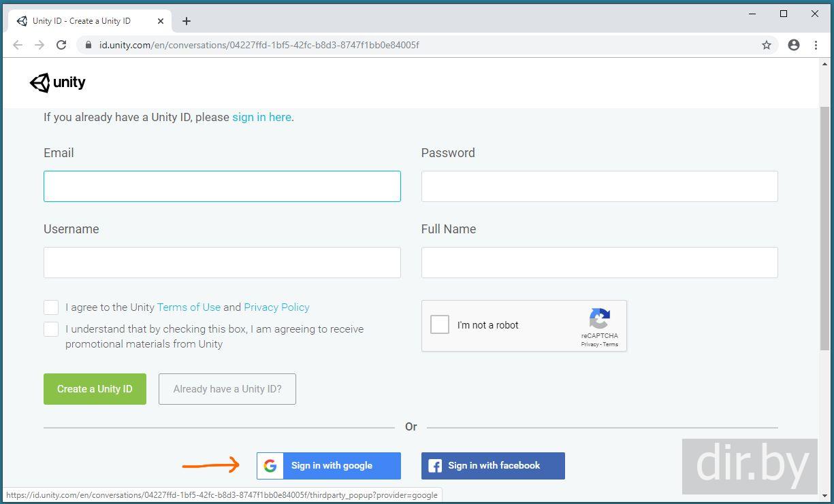Focus the Email input field

pyautogui.click(x=222, y=186)
